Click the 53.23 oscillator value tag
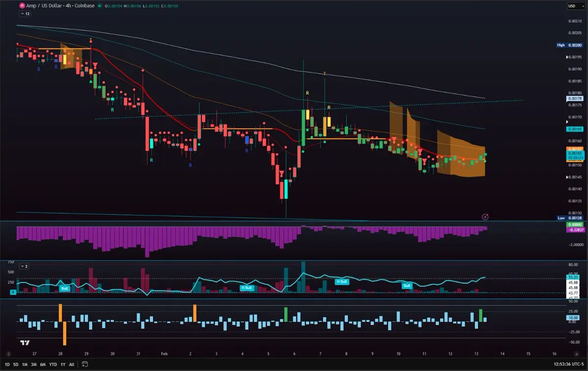Image resolution: width=588 pixels, height=371 pixels. coord(573,277)
